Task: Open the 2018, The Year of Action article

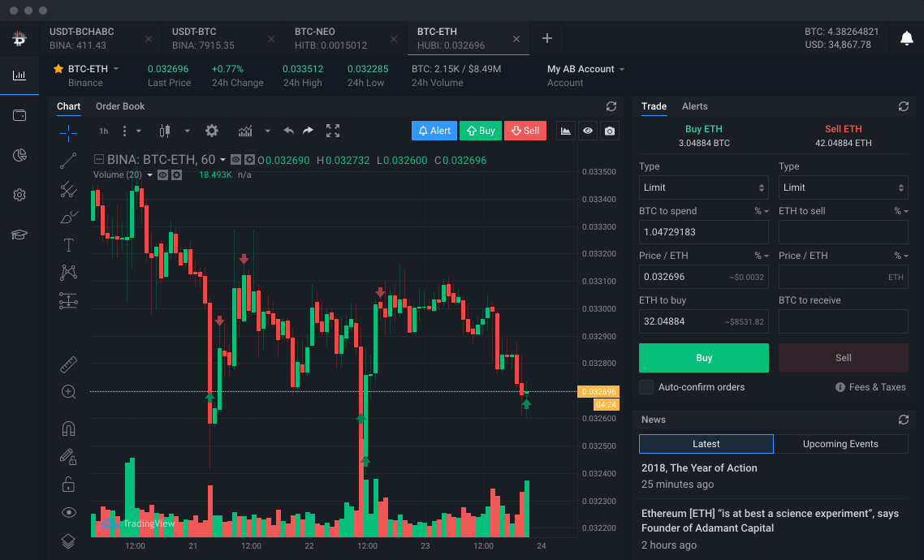Action: click(699, 468)
